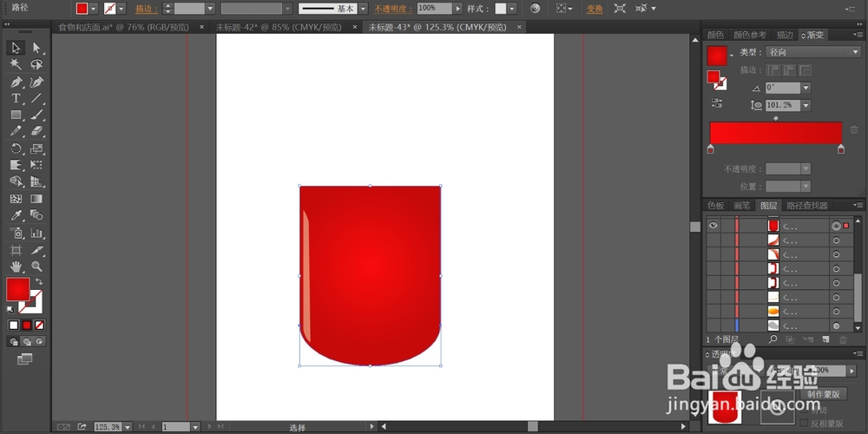Select the Paintbrush tool
This screenshot has width=868, height=434.
36,115
